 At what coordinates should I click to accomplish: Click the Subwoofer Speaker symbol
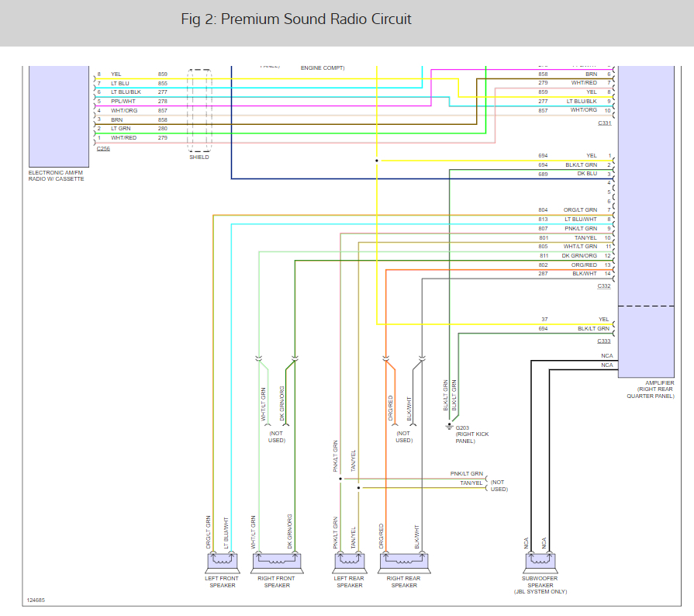pyautogui.click(x=540, y=563)
